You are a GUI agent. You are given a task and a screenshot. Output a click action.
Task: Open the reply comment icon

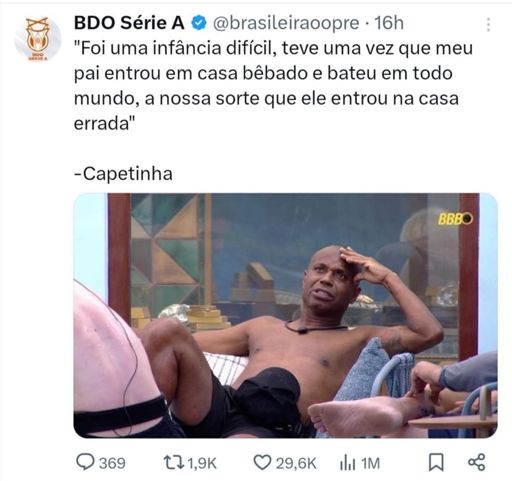pyautogui.click(x=85, y=462)
